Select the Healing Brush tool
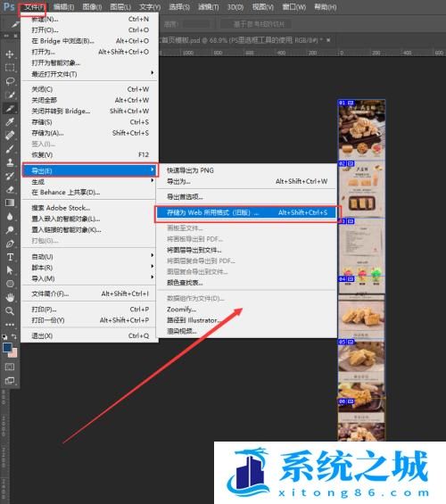This screenshot has width=446, height=504. 10,136
